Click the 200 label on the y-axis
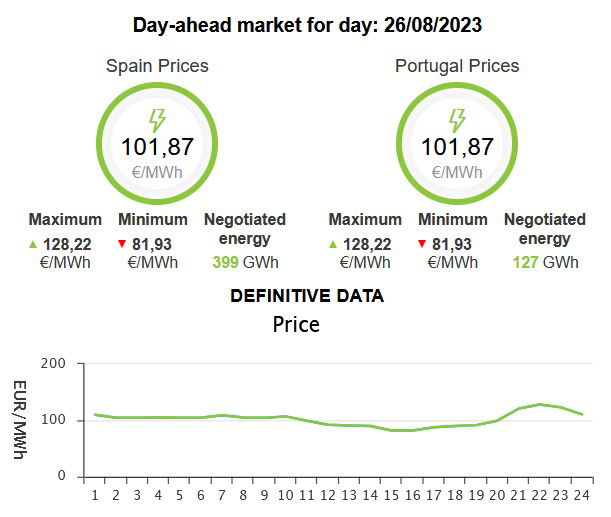The height and width of the screenshot is (517, 611). point(53,363)
